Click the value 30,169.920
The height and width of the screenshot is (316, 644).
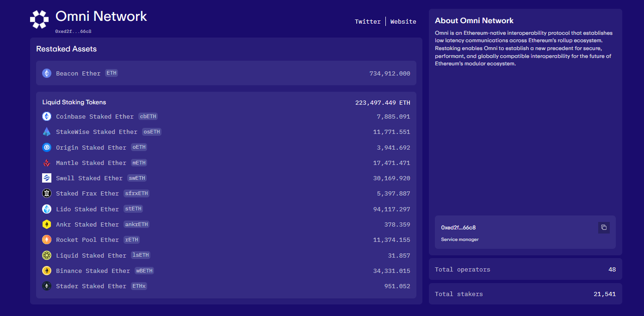[x=391, y=178]
